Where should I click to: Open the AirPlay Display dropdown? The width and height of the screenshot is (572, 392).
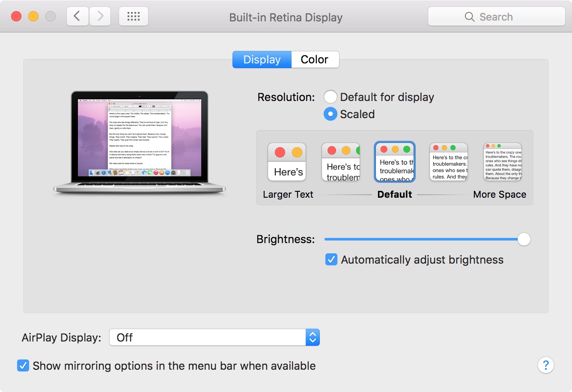pyautogui.click(x=214, y=337)
